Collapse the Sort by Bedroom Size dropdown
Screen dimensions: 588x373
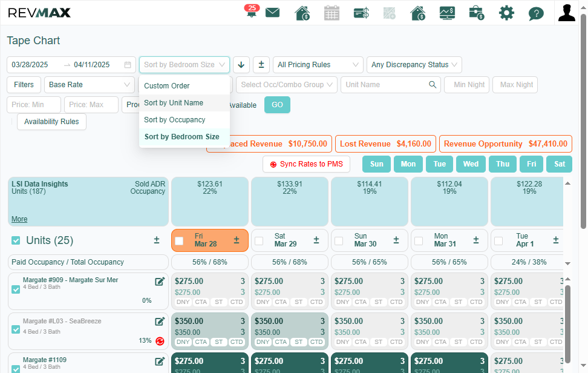point(184,65)
